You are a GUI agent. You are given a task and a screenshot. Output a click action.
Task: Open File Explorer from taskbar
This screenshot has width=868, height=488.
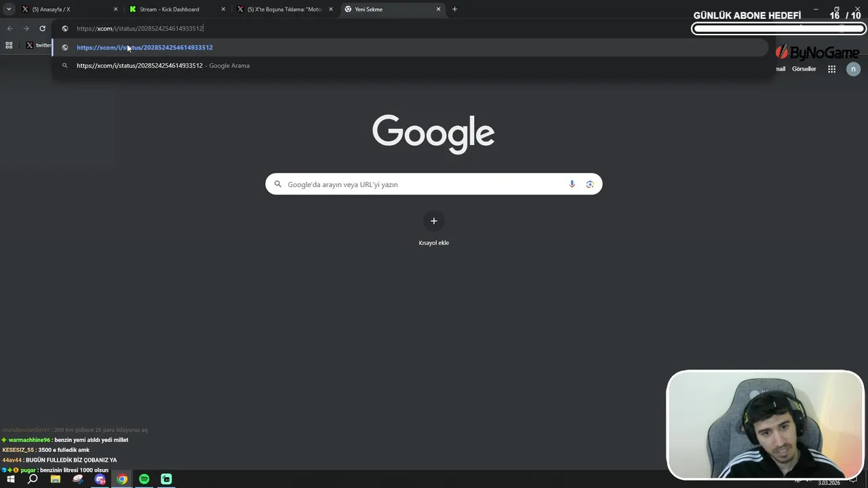point(56,479)
